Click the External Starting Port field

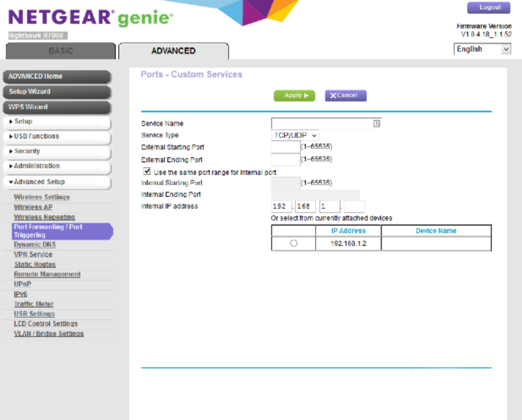coord(285,147)
